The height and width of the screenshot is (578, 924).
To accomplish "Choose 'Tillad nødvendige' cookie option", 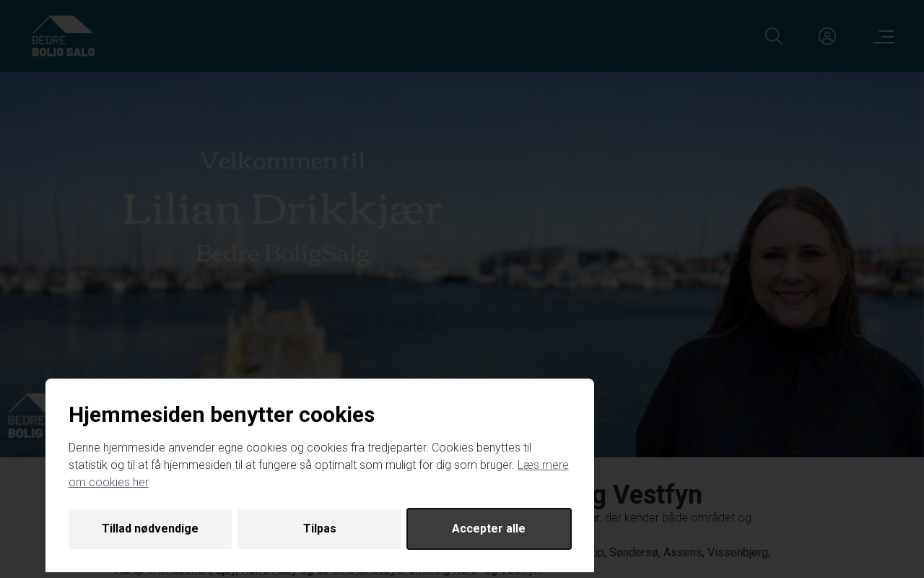I will coord(150,529).
